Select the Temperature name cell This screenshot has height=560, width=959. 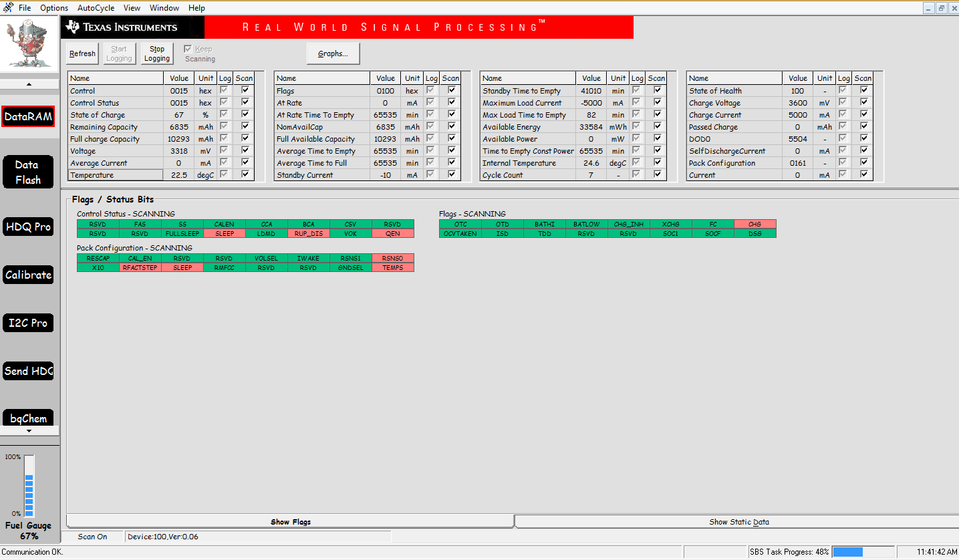[116, 175]
